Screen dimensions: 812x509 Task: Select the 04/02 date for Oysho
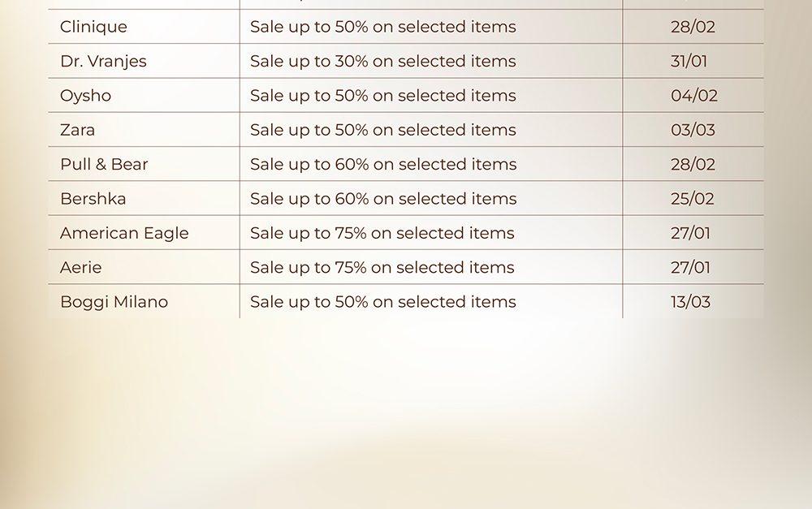[x=693, y=96]
